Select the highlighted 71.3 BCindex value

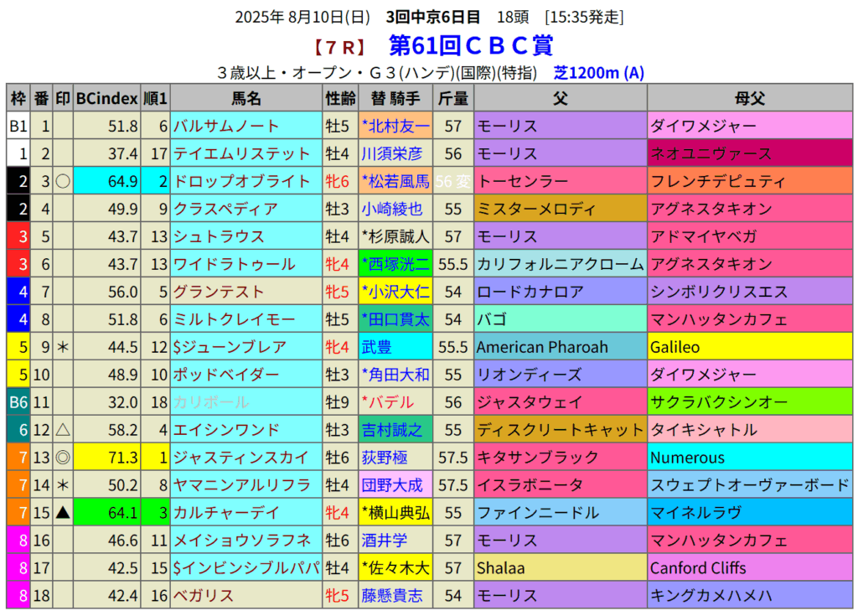coord(106,458)
